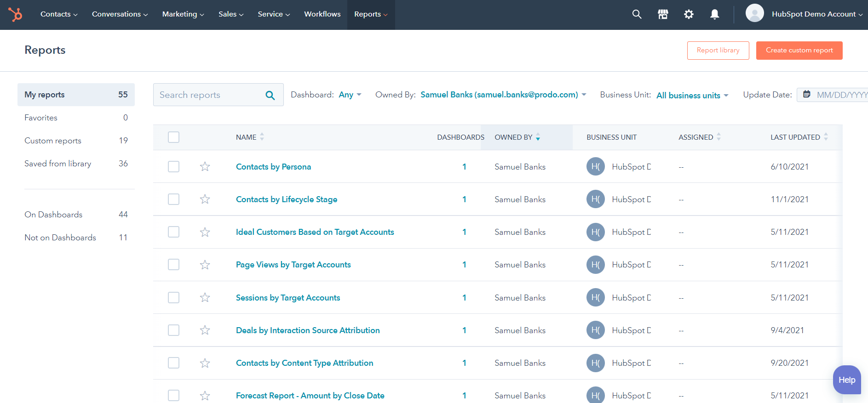This screenshot has height=403, width=868.
Task: Open Forecast Report - Amount by Close Date
Action: click(310, 396)
